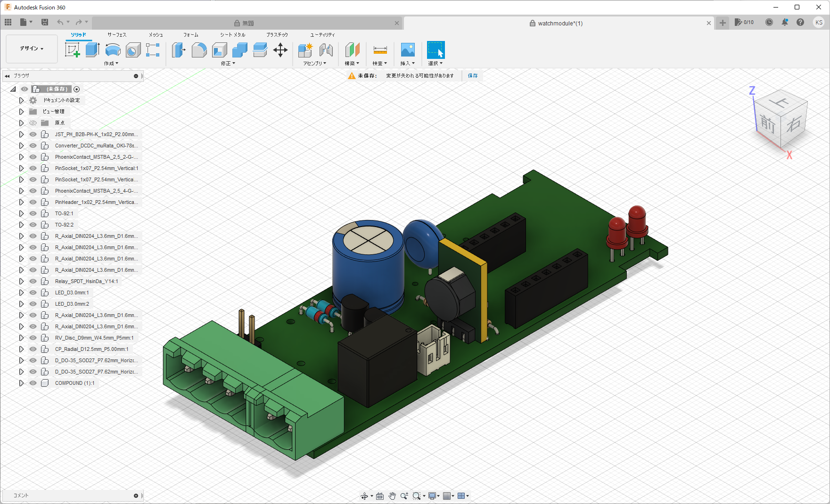
Task: Open the デザイン workspace dropdown
Action: click(x=32, y=49)
